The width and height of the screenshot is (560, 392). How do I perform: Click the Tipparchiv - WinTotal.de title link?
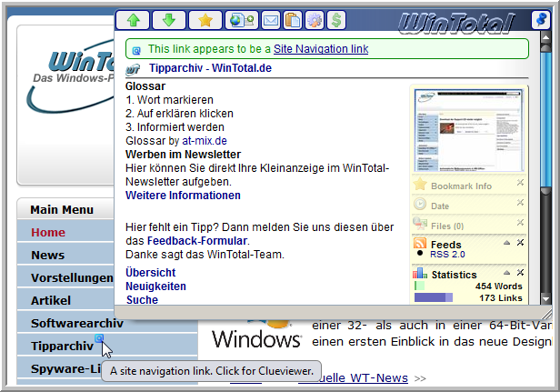click(210, 68)
